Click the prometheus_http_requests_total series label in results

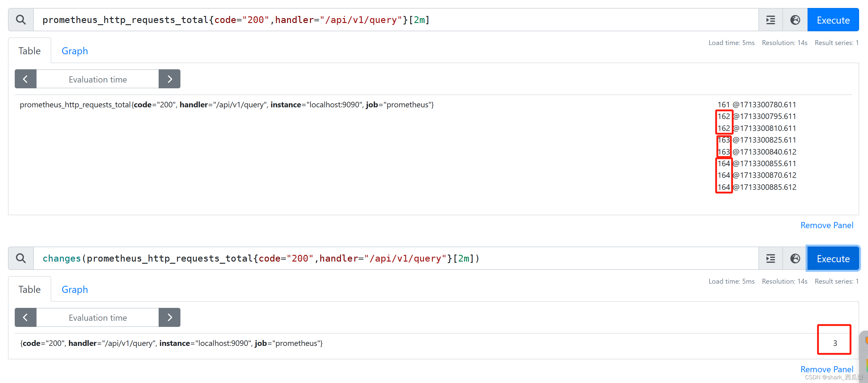(227, 105)
